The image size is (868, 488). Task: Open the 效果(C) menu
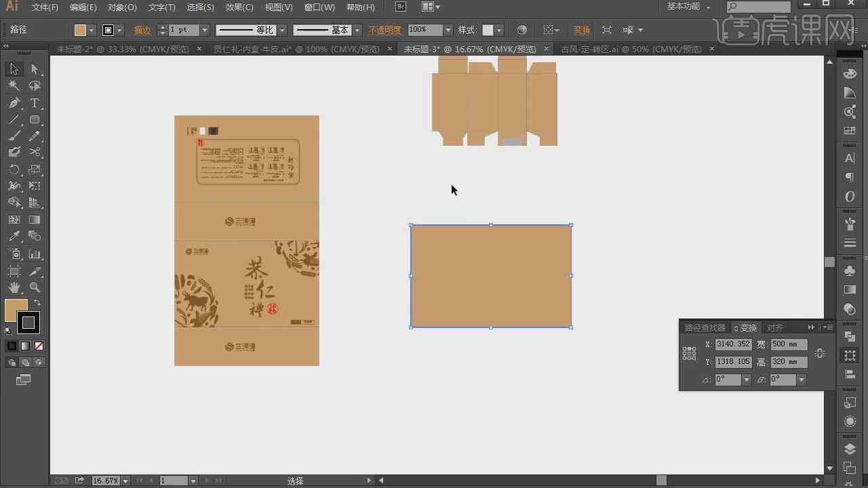239,7
